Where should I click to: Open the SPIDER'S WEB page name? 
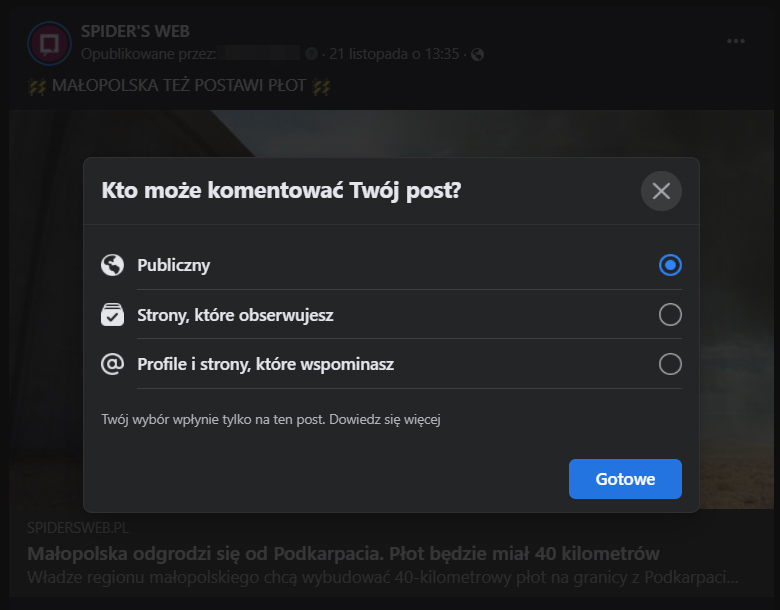click(x=135, y=31)
